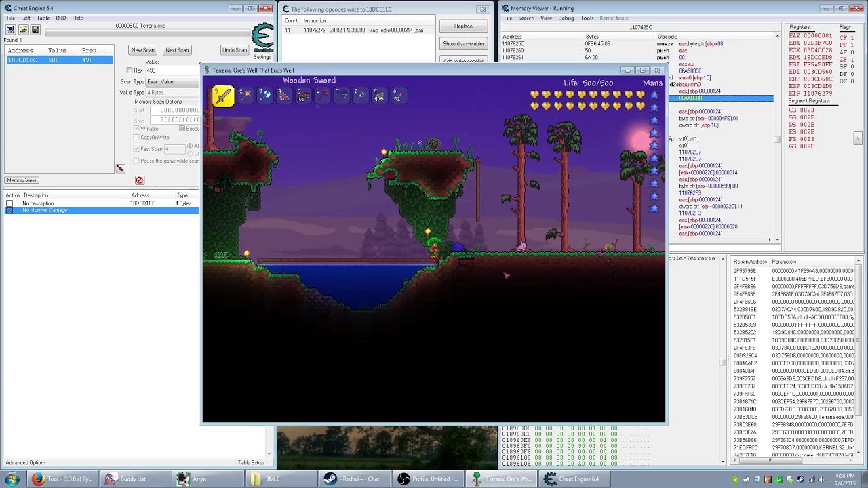Open the Debug menu in Memory Viewer

(x=566, y=18)
